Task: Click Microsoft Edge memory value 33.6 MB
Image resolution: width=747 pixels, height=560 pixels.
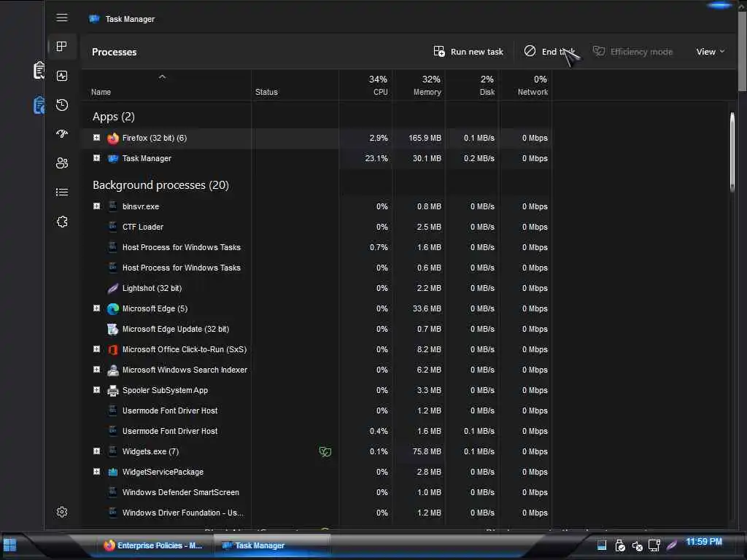Action: tap(427, 308)
